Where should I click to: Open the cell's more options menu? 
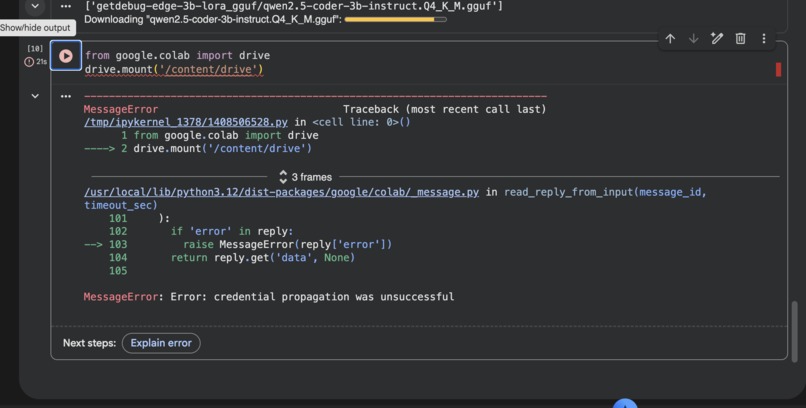(x=764, y=39)
